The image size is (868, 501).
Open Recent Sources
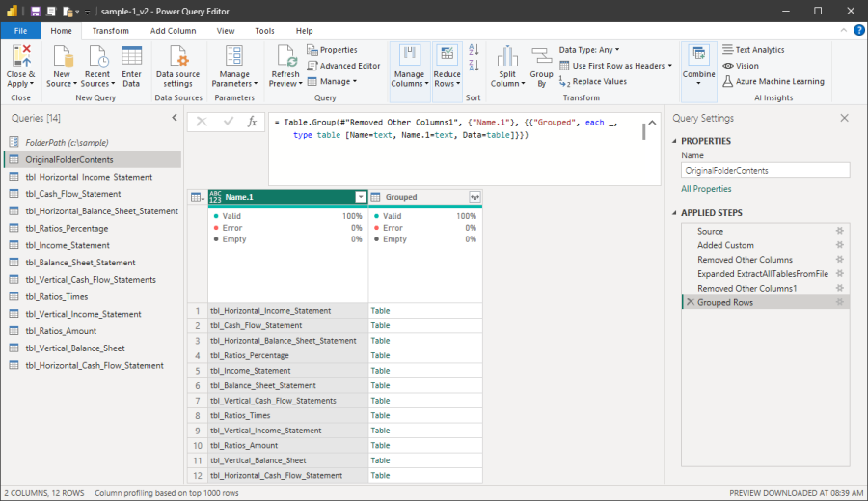coord(97,67)
